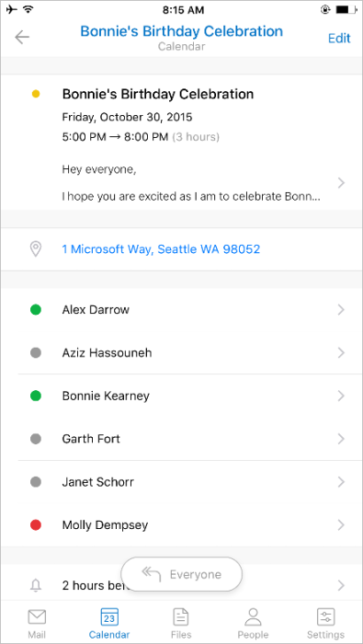Select the Calendar tab
The image size is (363, 644).
[x=109, y=623]
